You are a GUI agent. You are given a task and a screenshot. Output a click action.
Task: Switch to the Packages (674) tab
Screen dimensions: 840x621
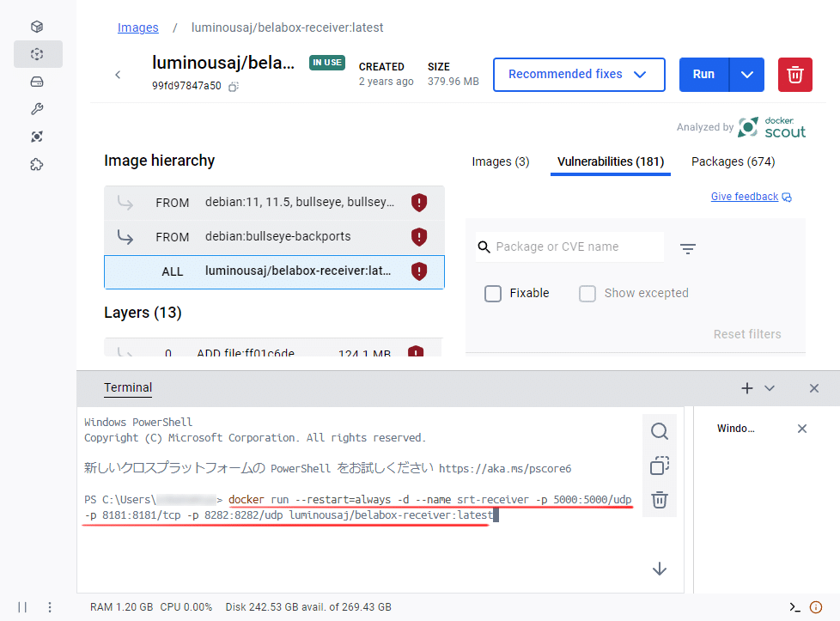click(x=733, y=161)
